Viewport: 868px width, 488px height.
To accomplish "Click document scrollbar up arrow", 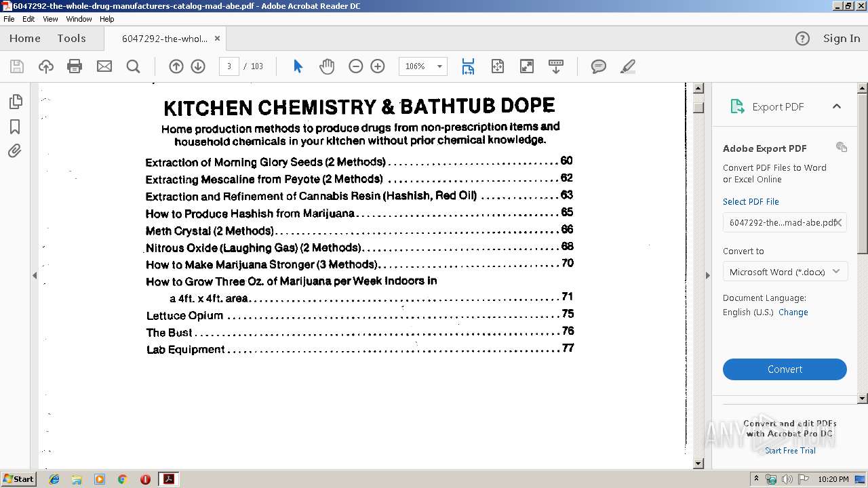I will pyautogui.click(x=698, y=88).
